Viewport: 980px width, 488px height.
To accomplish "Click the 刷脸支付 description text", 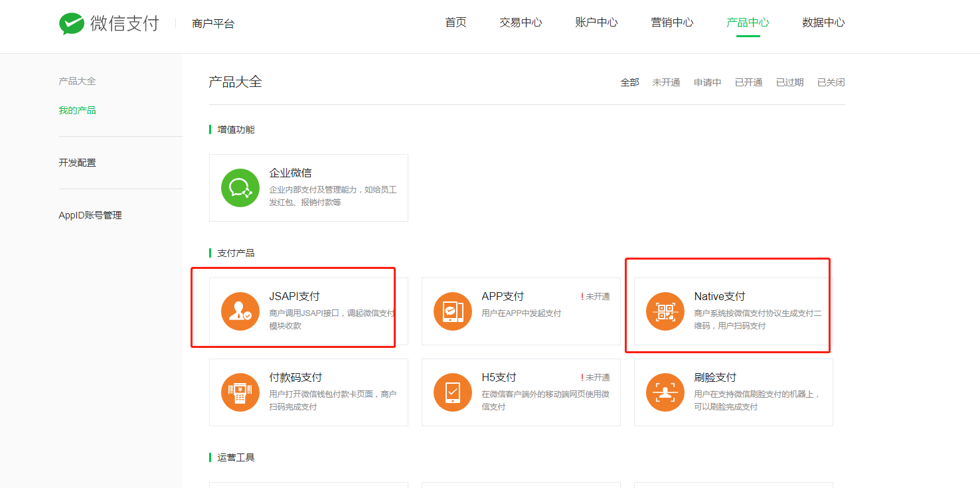I will 758,400.
